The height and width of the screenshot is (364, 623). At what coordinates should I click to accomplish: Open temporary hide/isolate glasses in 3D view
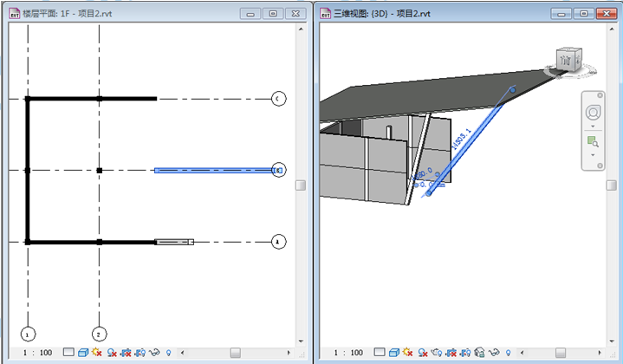[494, 353]
